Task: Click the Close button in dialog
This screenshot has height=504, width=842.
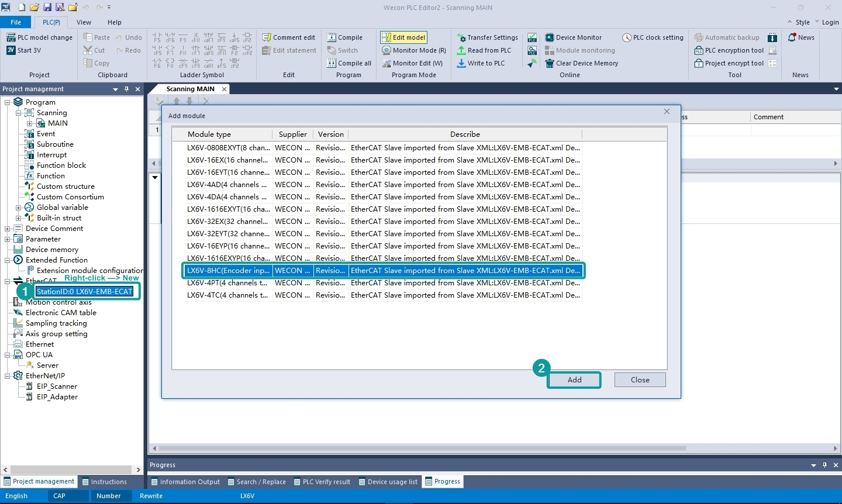Action: (640, 380)
